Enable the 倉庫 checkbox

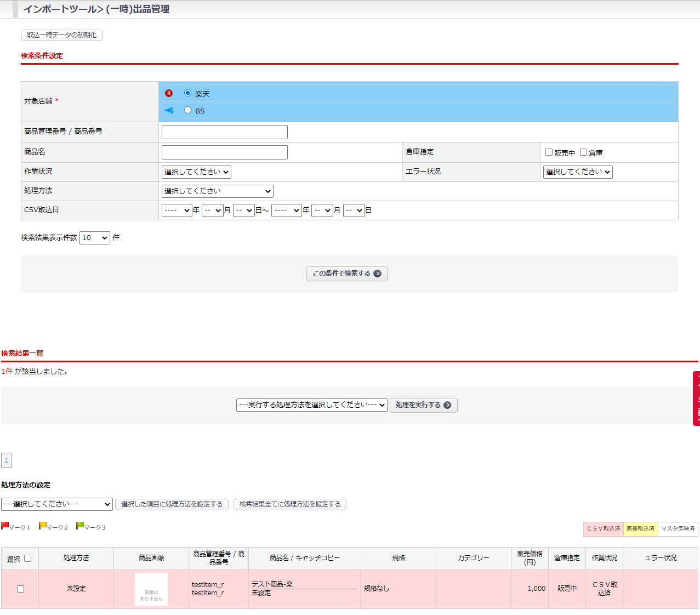[583, 152]
